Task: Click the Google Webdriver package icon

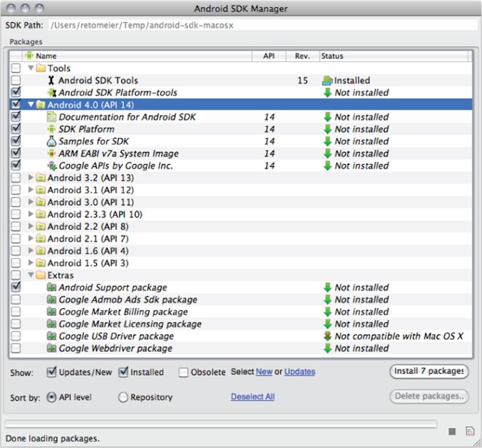Action: coord(51,348)
